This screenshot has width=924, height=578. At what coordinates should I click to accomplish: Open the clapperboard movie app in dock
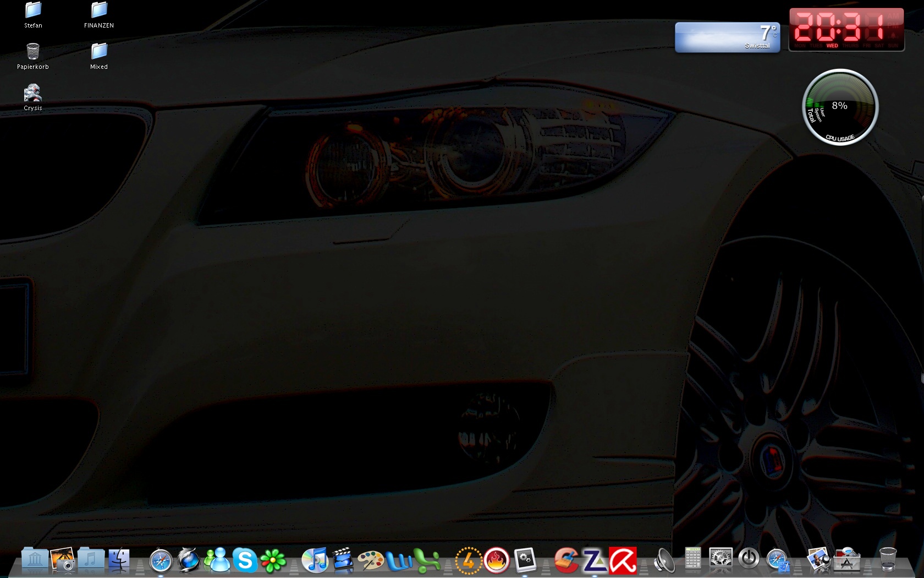(x=343, y=560)
